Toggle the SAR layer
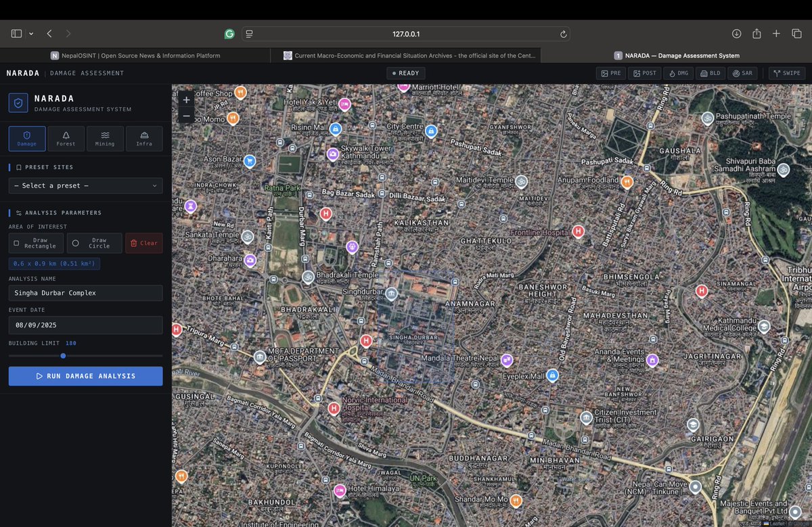Screen dimensions: 812x527 [742, 73]
